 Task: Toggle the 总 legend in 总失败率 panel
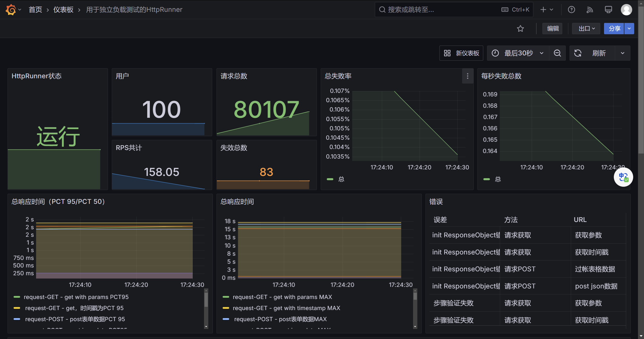pyautogui.click(x=341, y=179)
